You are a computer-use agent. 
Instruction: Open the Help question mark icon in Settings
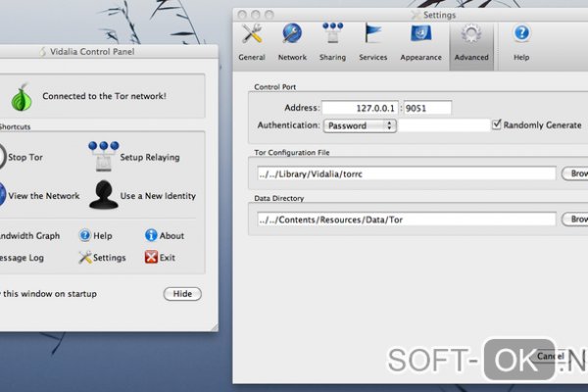pyautogui.click(x=521, y=36)
